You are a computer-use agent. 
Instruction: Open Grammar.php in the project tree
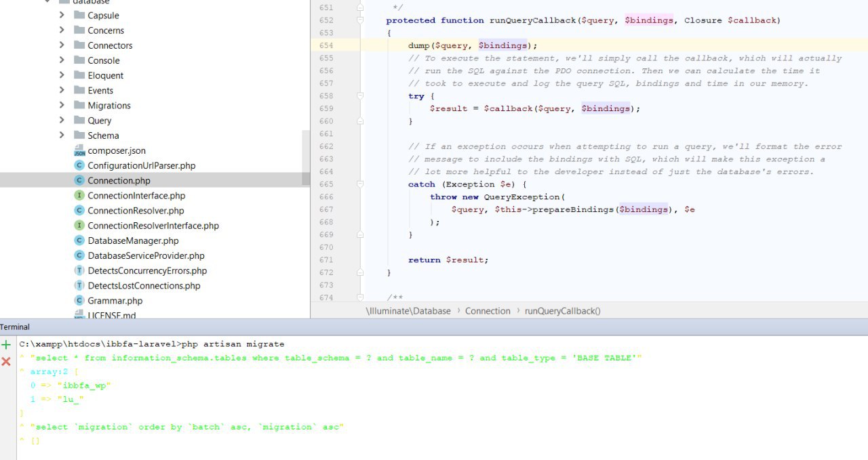115,300
